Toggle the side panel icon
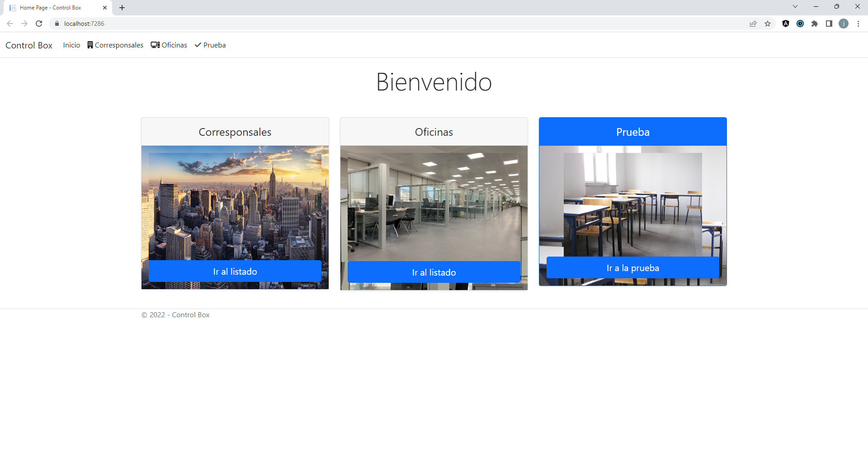Image resolution: width=868 pixels, height=467 pixels. click(x=830, y=23)
